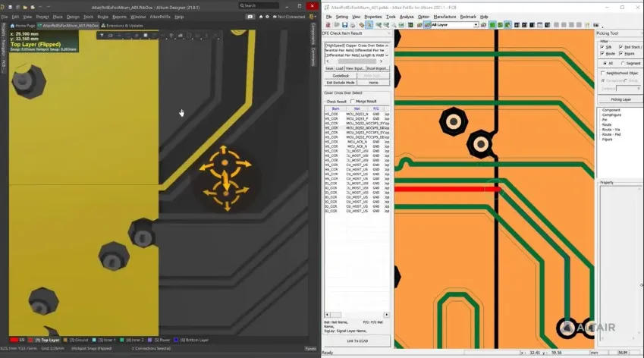This screenshot has width=644, height=358.
Task: Click the highlighted icon left of All Layer dropdown
Action: pyautogui.click(x=427, y=25)
